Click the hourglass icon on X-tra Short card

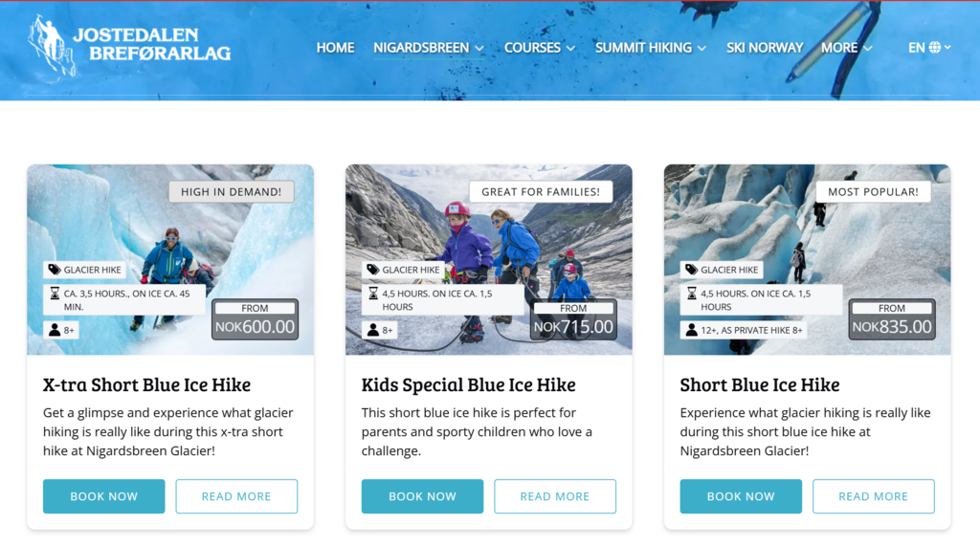tap(55, 293)
